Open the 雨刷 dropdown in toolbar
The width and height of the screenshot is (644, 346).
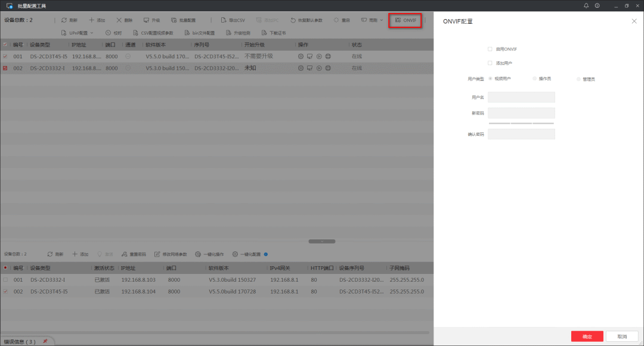point(373,20)
